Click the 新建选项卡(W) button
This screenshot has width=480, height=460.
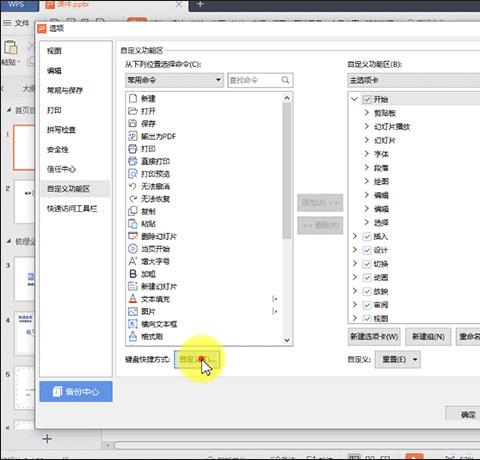(374, 337)
